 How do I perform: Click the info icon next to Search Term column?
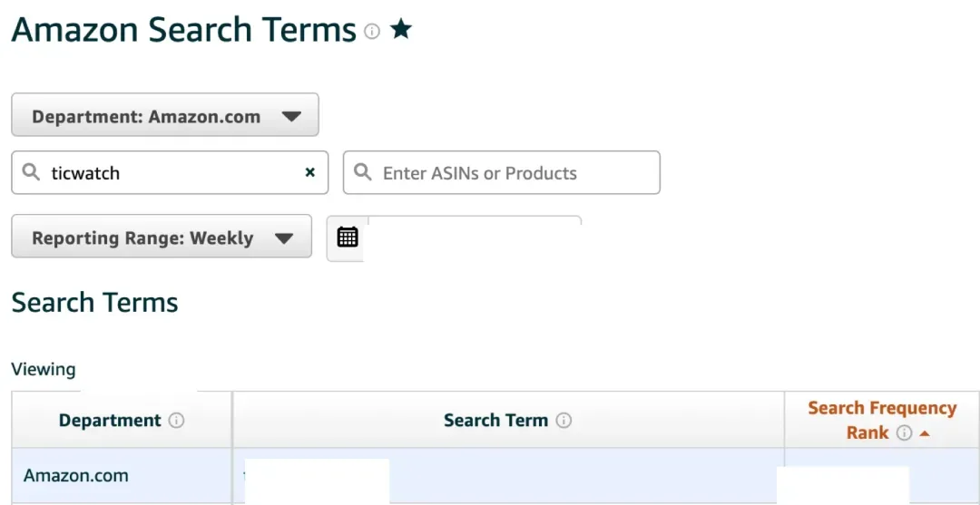563,421
